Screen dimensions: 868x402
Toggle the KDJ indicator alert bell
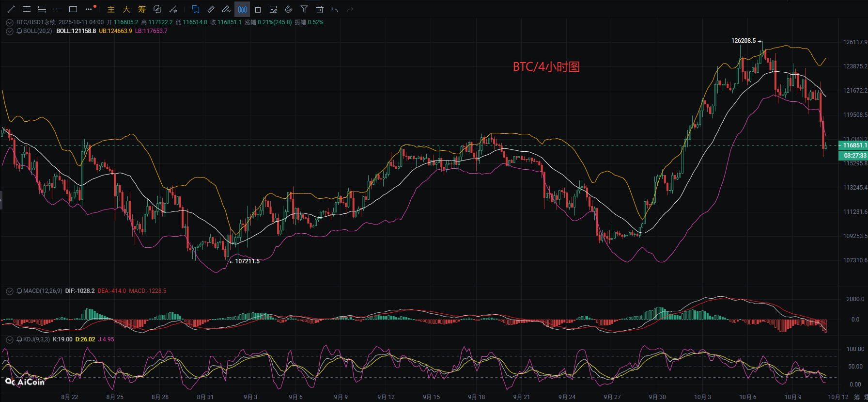pos(19,339)
